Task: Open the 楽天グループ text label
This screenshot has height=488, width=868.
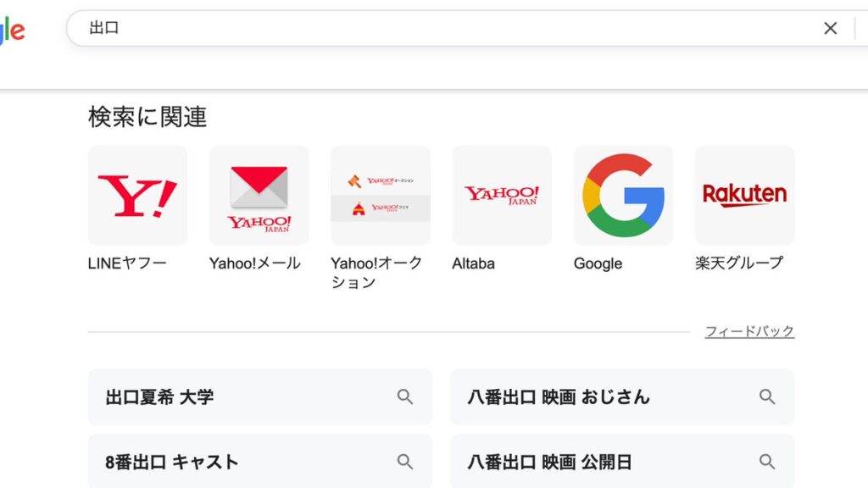Action: coord(739,263)
